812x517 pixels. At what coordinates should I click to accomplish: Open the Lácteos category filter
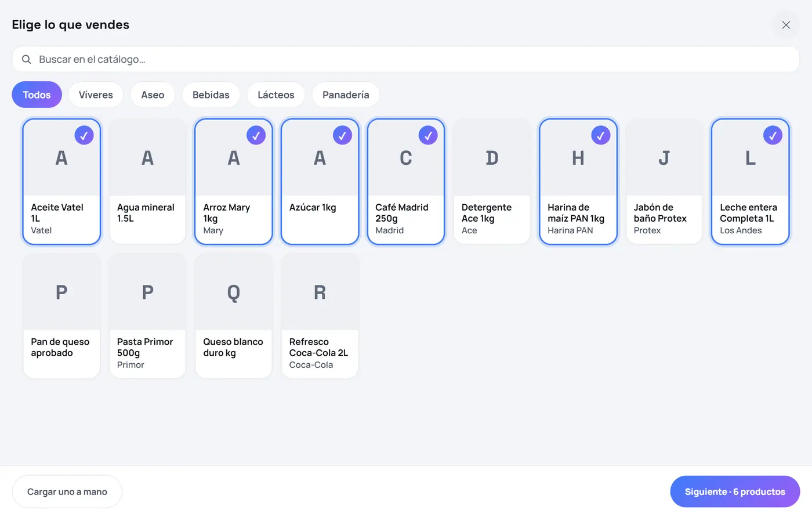(276, 95)
